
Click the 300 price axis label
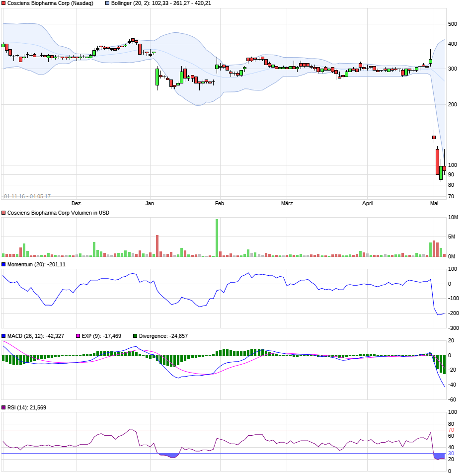[453, 69]
